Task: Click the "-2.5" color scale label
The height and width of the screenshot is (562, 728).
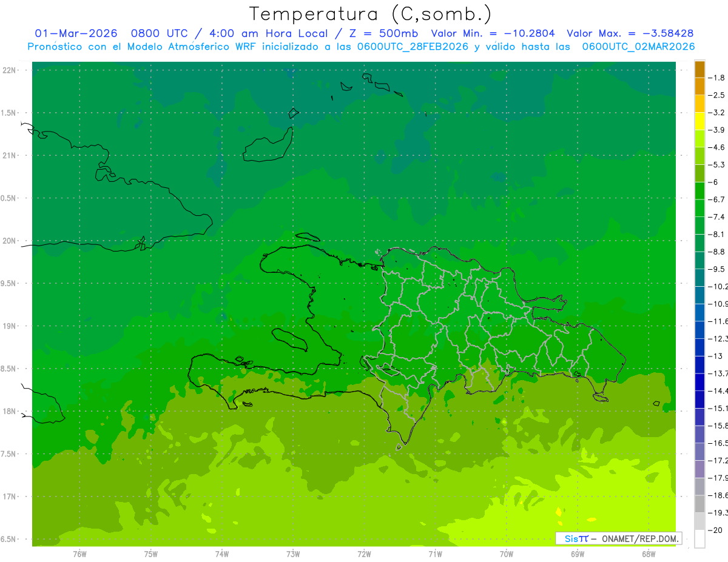Action: pos(718,95)
